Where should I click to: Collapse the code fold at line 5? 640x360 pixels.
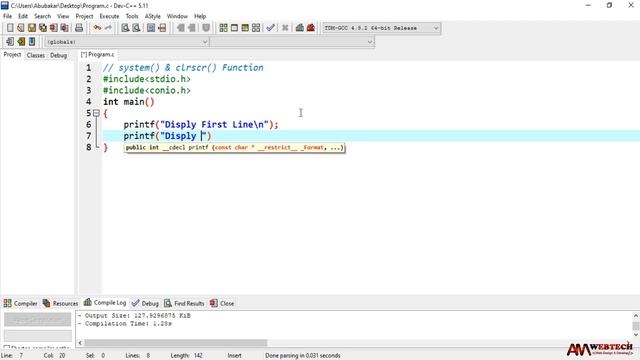click(x=96, y=113)
